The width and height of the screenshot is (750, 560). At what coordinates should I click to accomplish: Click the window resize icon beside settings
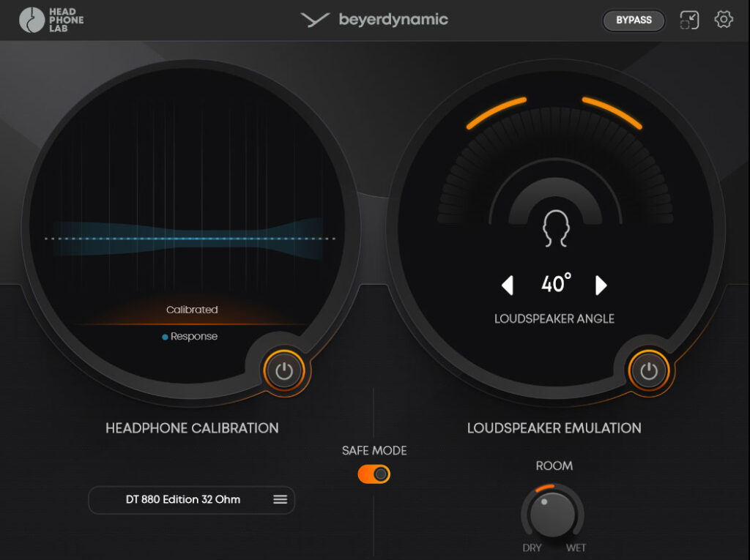point(688,20)
